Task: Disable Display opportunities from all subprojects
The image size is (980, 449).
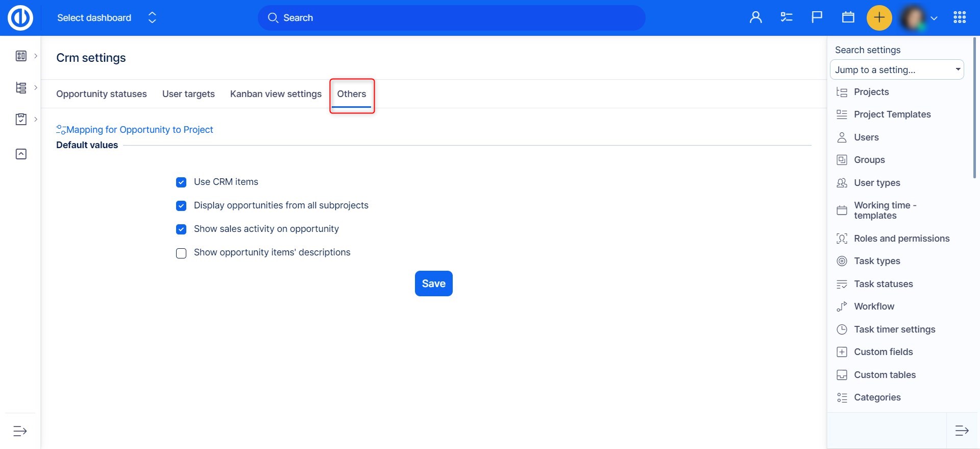Action: pos(181,206)
